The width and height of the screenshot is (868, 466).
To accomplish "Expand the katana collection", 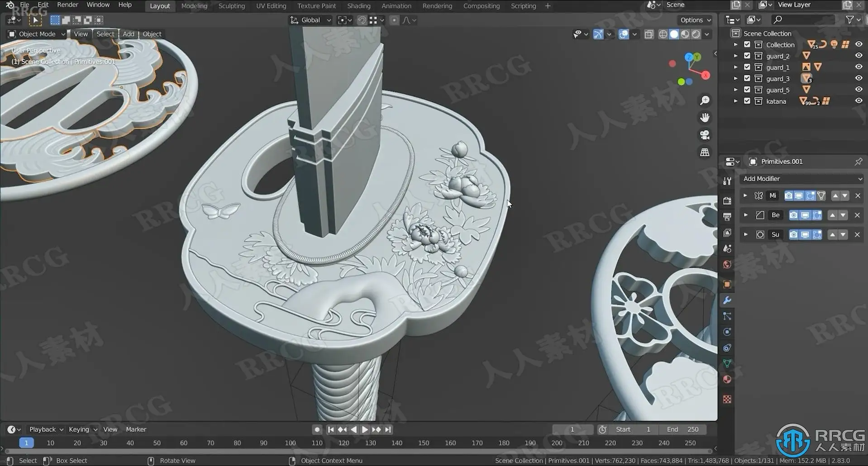I will tap(735, 101).
